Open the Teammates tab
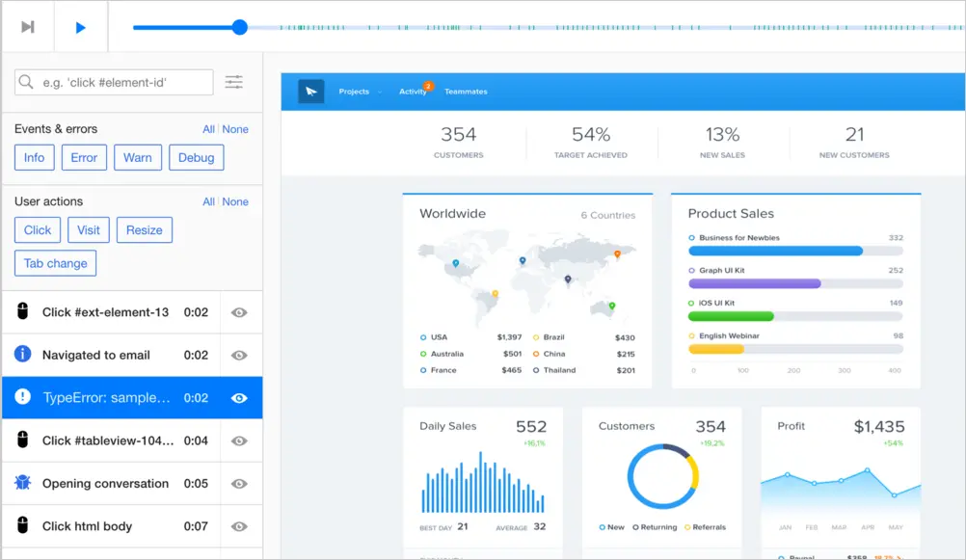 pyautogui.click(x=466, y=92)
